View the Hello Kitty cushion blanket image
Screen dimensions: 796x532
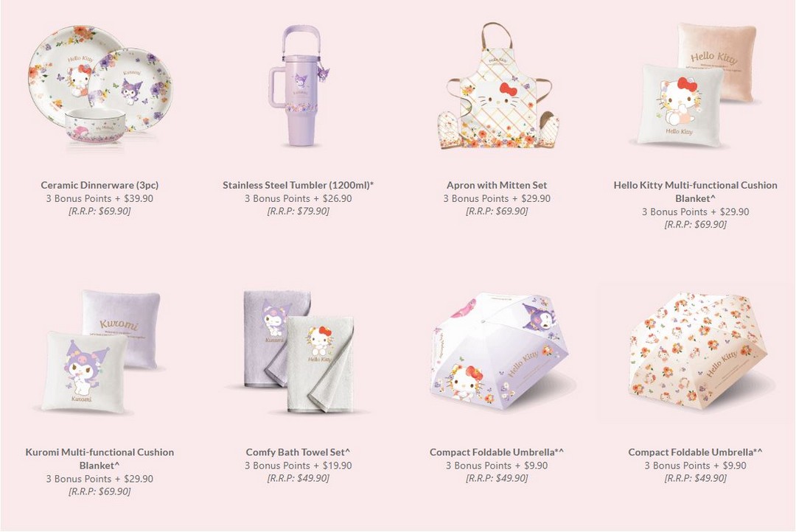click(x=696, y=85)
